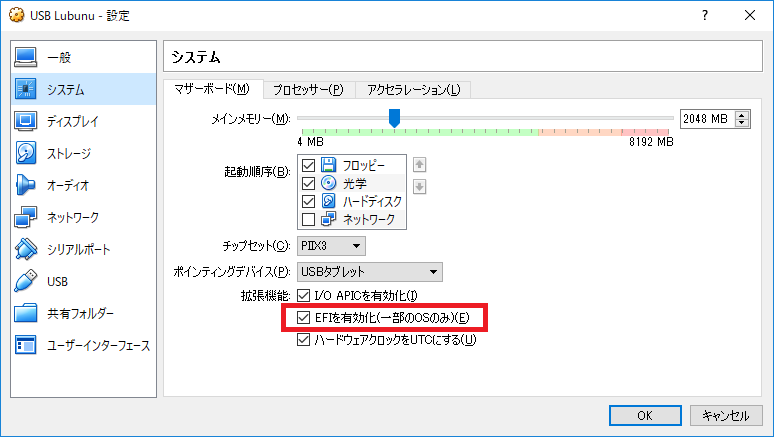This screenshot has width=774, height=437.
Task: Uncheck フロッピー in boot order
Action: 308,165
